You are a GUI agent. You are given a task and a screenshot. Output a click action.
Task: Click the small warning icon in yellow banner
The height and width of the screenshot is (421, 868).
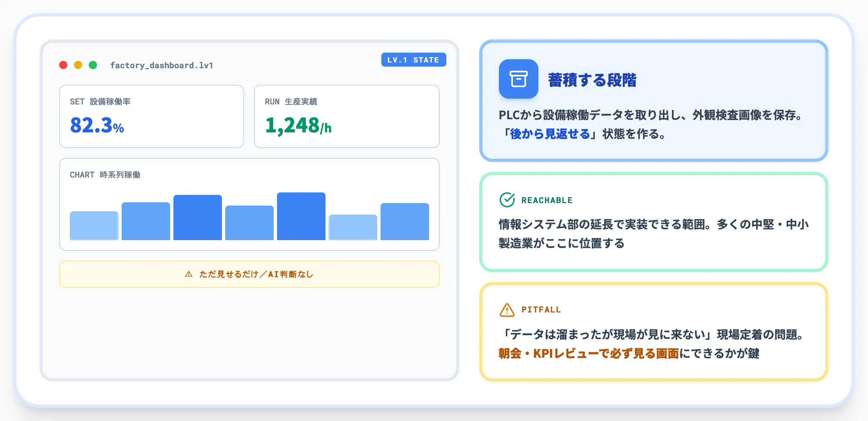pos(189,274)
